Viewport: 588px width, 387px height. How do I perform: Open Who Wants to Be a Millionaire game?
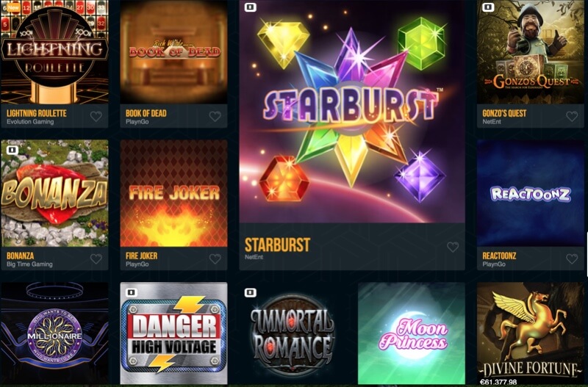(x=54, y=333)
